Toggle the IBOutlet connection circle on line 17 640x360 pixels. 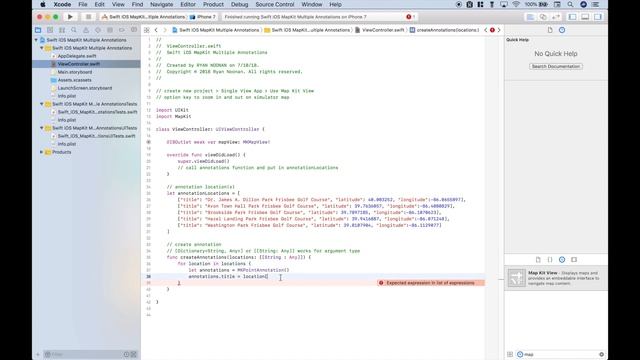148,142
